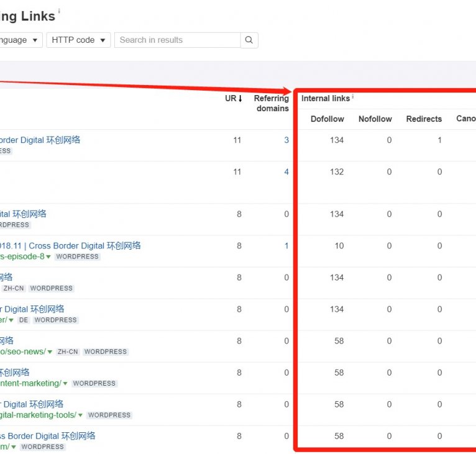Click URL arrow in the DE-tagged row

pyautogui.click(x=11, y=320)
